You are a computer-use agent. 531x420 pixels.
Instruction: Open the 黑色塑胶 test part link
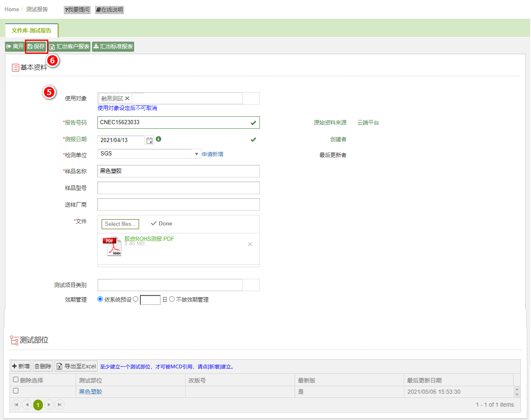[x=90, y=392]
